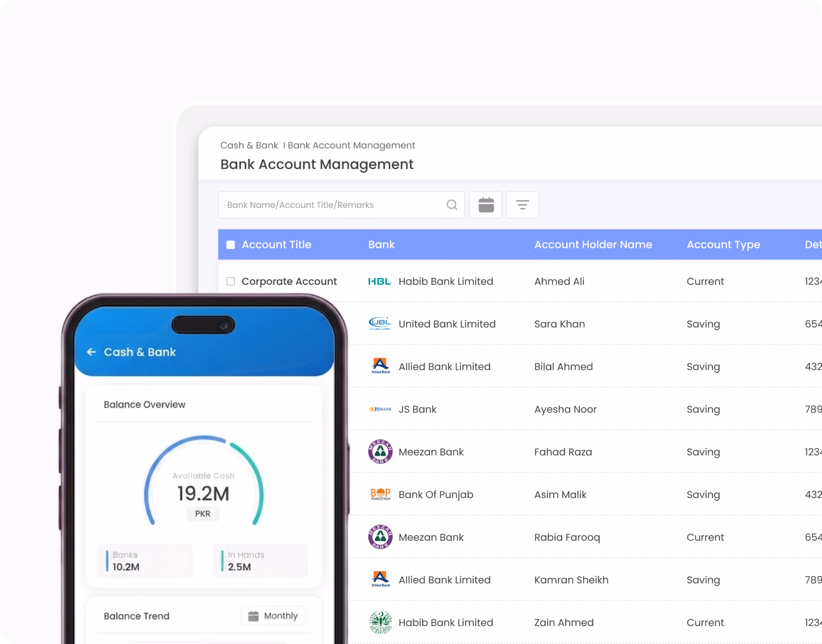Open the filter options icon
The image size is (822, 644).
pyautogui.click(x=523, y=205)
